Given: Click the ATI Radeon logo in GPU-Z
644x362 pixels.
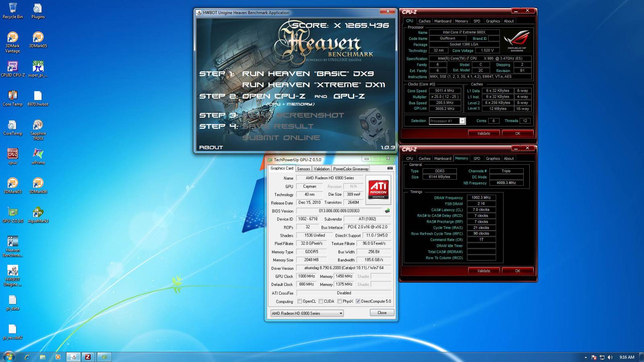Looking at the screenshot, I should pos(378,189).
